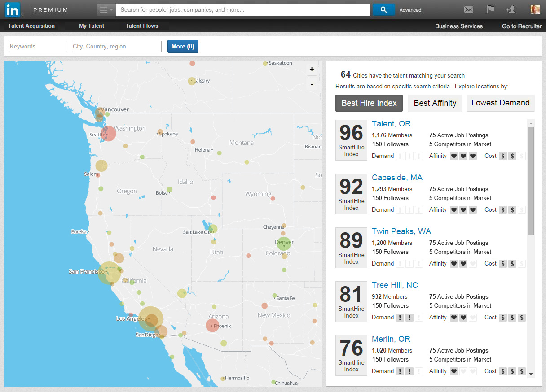Open the profile photo avatar
Screen dimensions: 546x392
535,9
